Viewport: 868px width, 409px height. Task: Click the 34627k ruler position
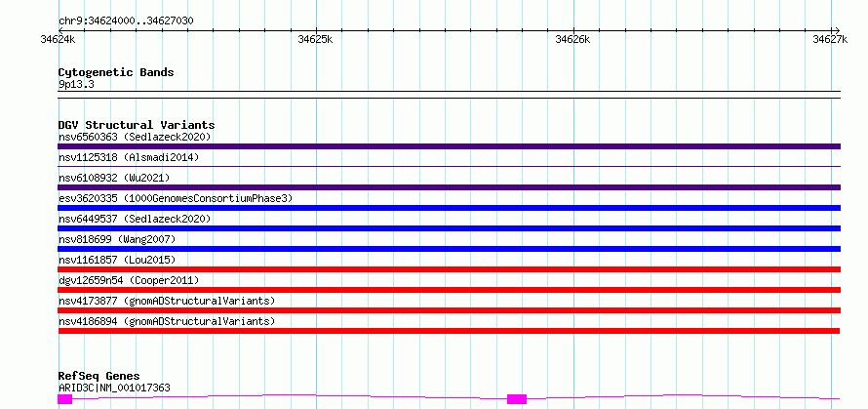[830, 39]
